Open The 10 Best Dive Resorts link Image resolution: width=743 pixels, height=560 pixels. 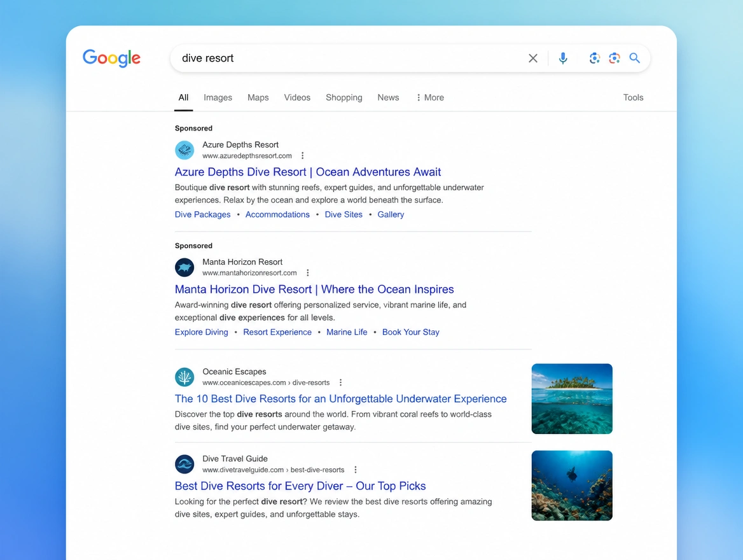[341, 399]
